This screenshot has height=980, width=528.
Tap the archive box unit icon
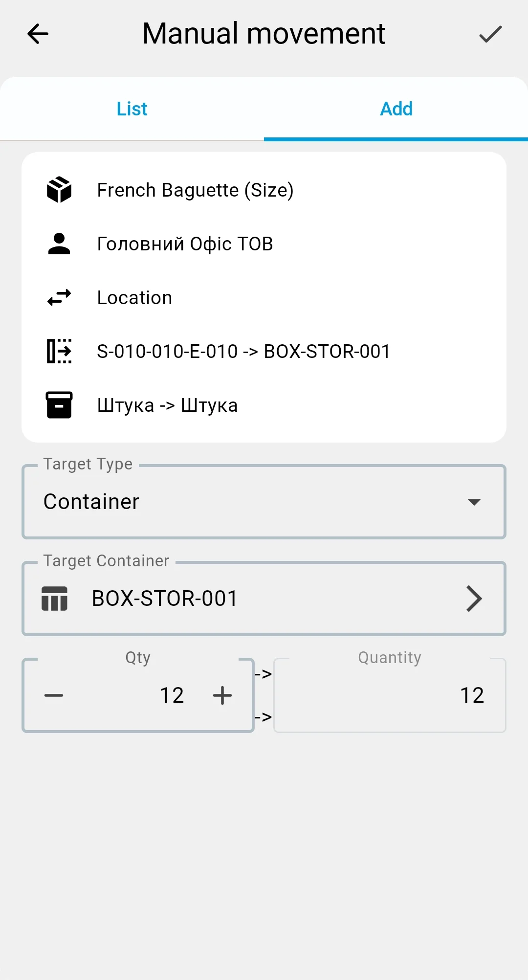pos(59,405)
